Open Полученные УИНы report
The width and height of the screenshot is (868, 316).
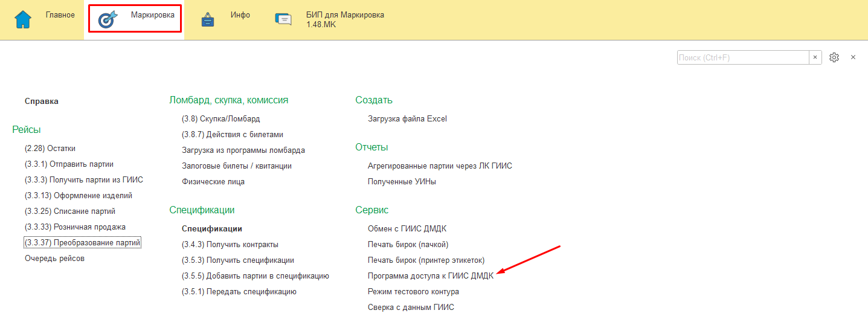402,182
